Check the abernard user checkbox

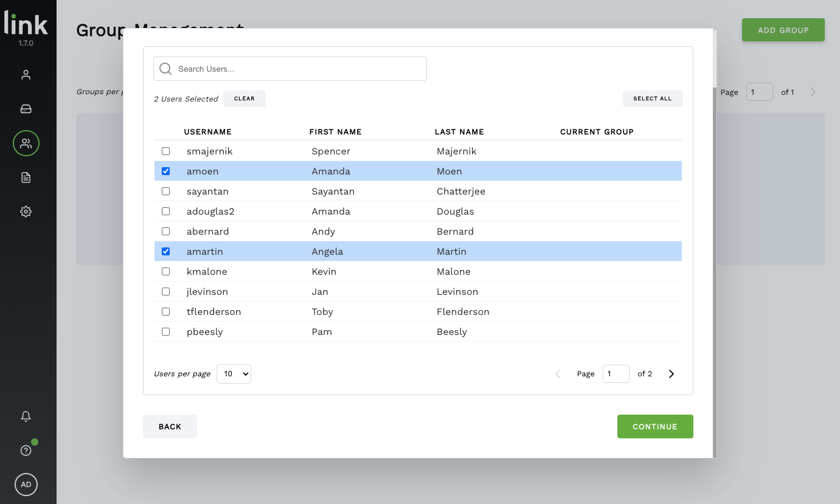[x=165, y=231]
